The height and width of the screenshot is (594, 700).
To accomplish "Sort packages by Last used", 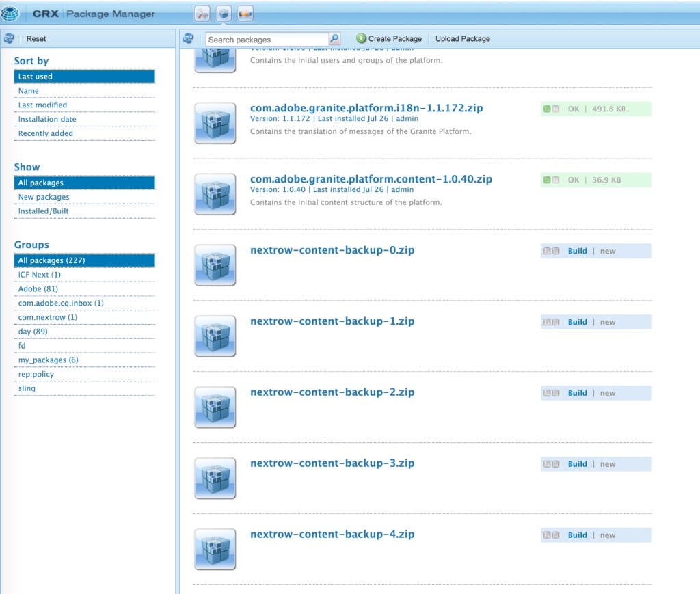I will click(84, 77).
